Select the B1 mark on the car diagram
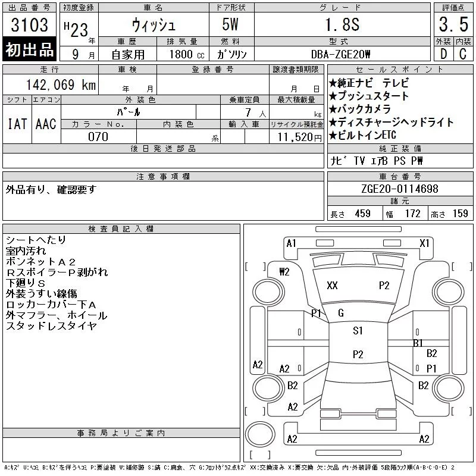Viewport: 476px width, 476px height. pos(418,343)
